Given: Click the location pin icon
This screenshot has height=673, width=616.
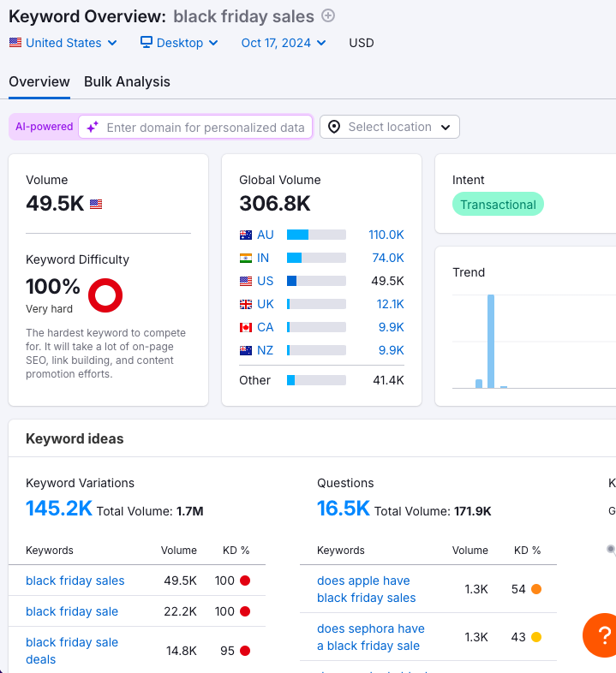Looking at the screenshot, I should (334, 128).
